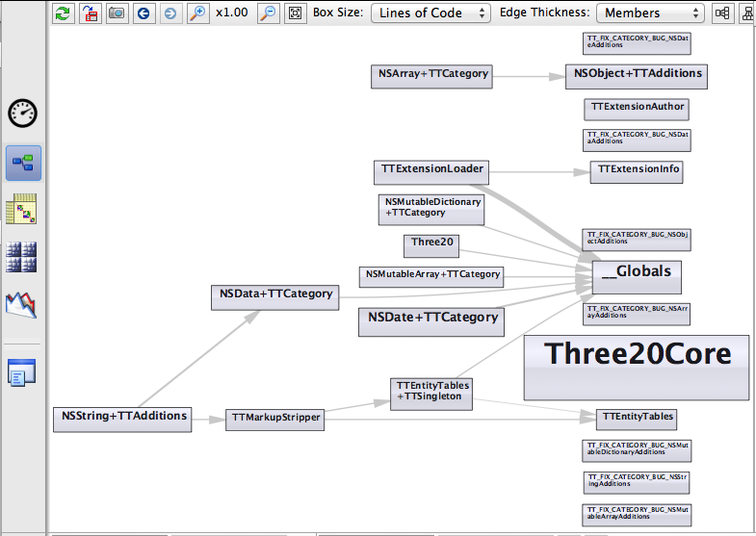Zoom in with magnifier plus icon

coord(197,13)
